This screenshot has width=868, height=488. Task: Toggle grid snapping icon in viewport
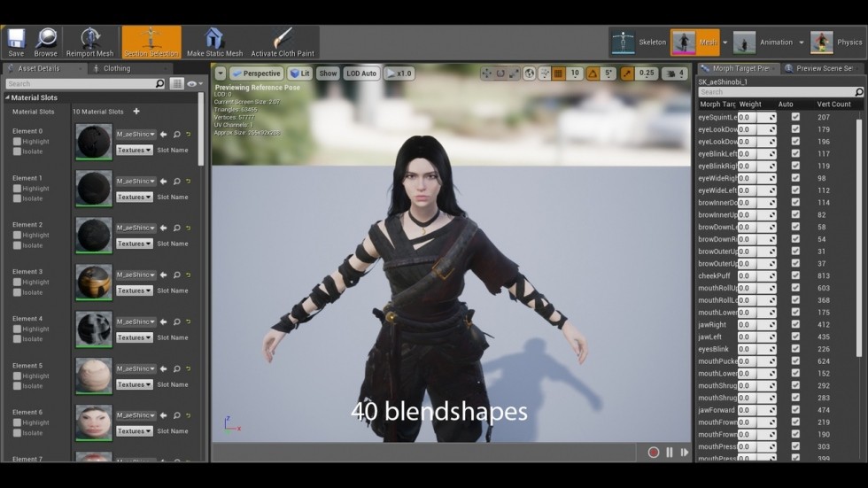[x=558, y=73]
